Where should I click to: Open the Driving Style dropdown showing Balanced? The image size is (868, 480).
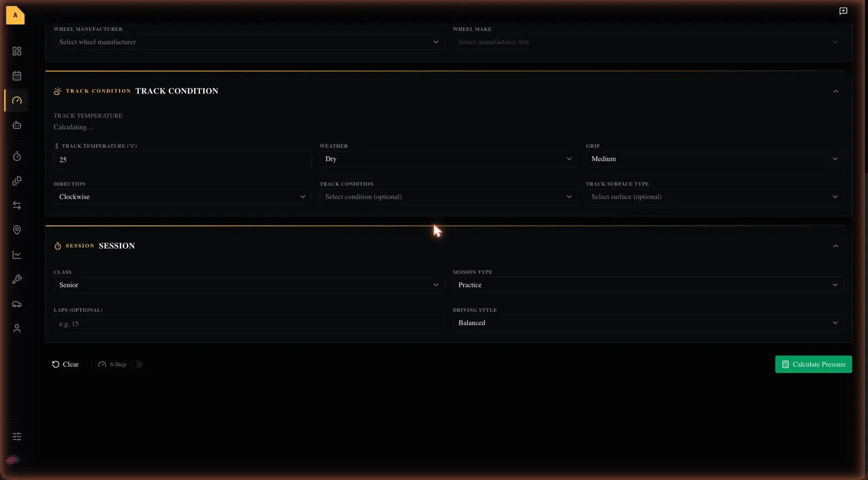pos(648,323)
